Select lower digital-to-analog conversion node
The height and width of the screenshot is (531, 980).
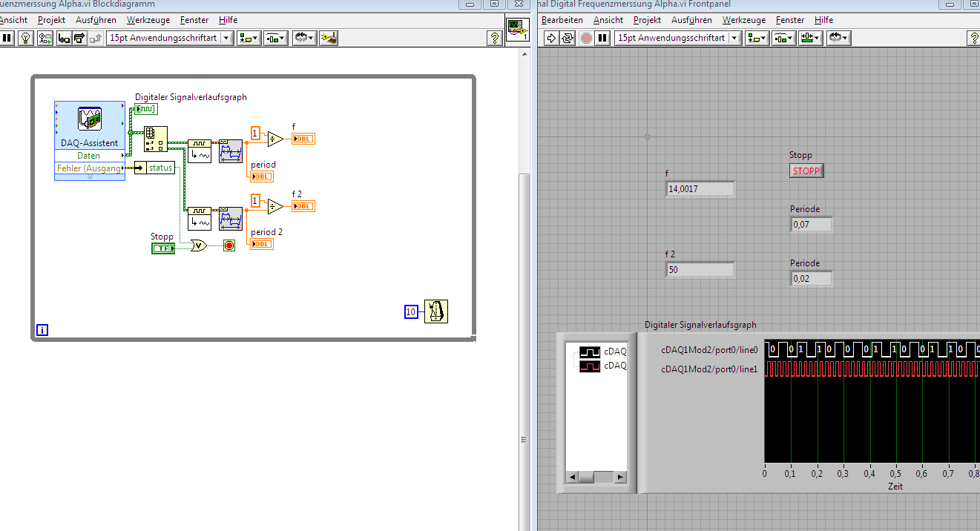[x=199, y=219]
